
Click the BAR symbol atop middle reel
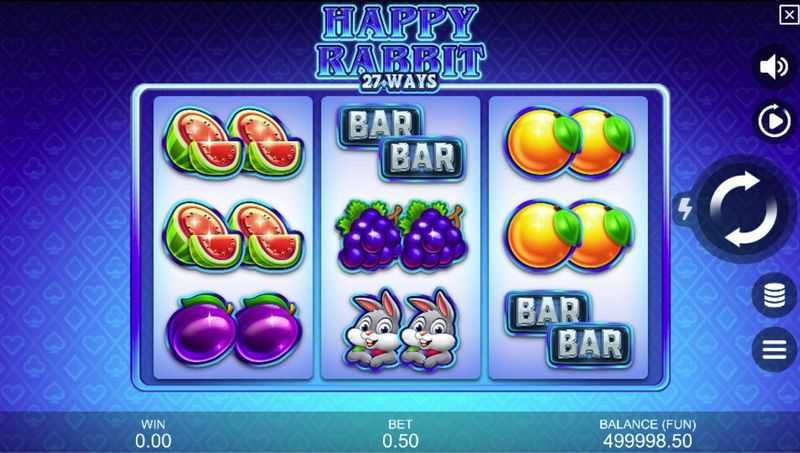[401, 143]
